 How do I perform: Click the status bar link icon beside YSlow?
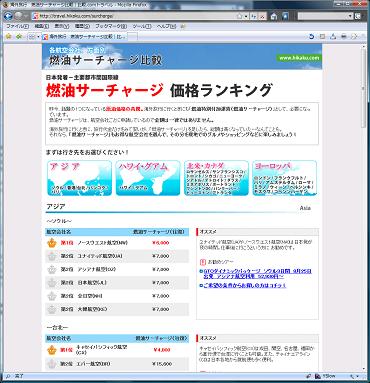click(309, 376)
